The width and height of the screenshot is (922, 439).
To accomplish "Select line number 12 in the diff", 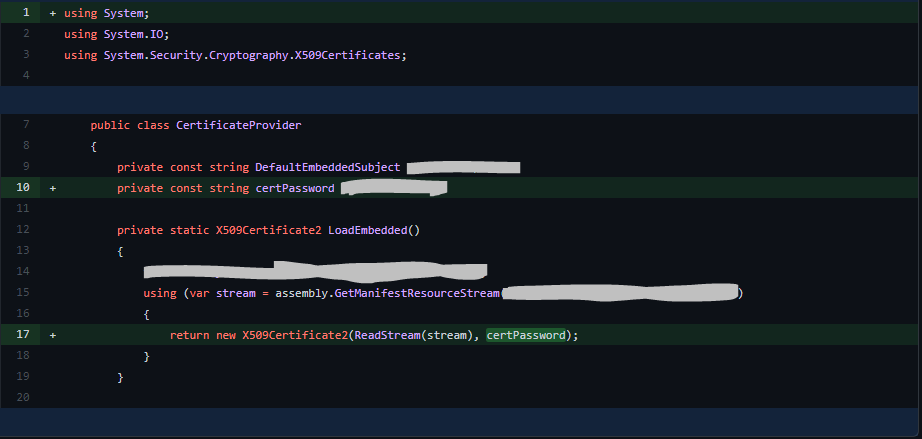I will [x=23, y=230].
